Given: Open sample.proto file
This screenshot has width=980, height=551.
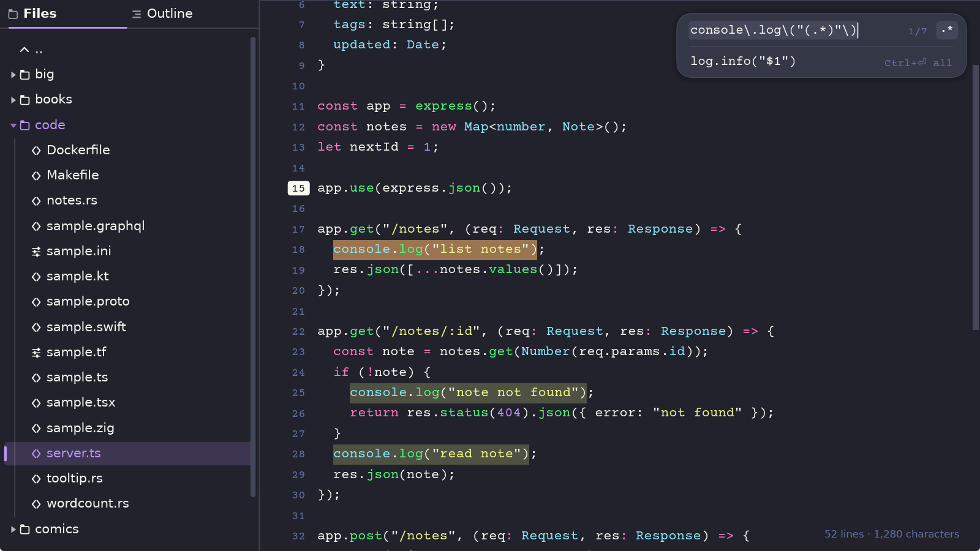Looking at the screenshot, I should coord(127,302).
